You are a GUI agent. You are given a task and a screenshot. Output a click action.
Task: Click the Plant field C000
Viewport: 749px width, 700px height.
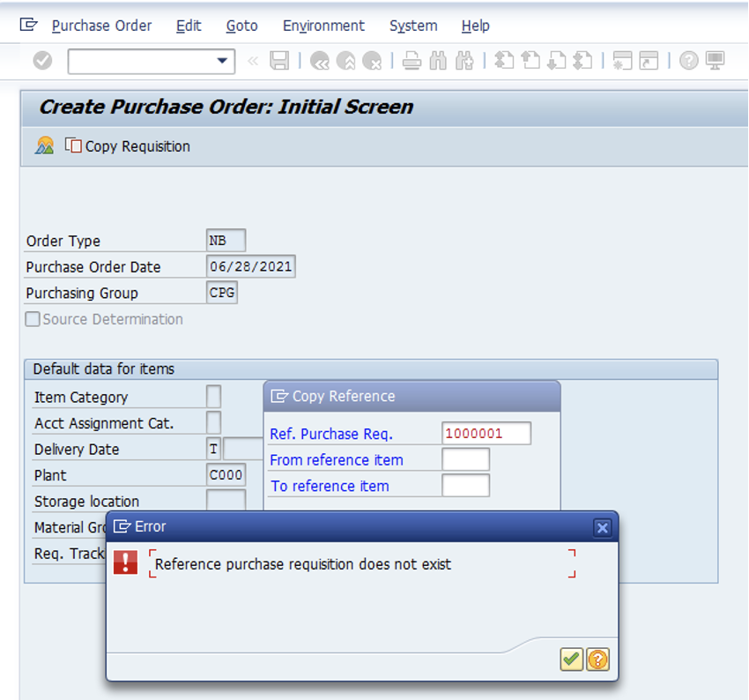(226, 475)
